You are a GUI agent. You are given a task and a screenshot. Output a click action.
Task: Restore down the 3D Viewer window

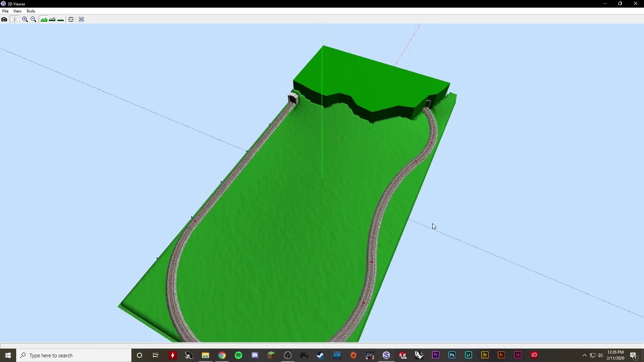620,4
